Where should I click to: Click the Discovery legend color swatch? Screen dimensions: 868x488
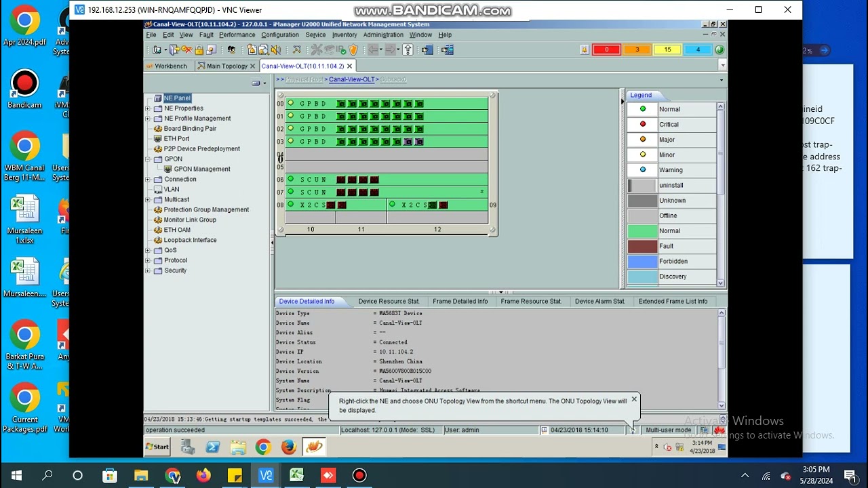click(x=642, y=277)
